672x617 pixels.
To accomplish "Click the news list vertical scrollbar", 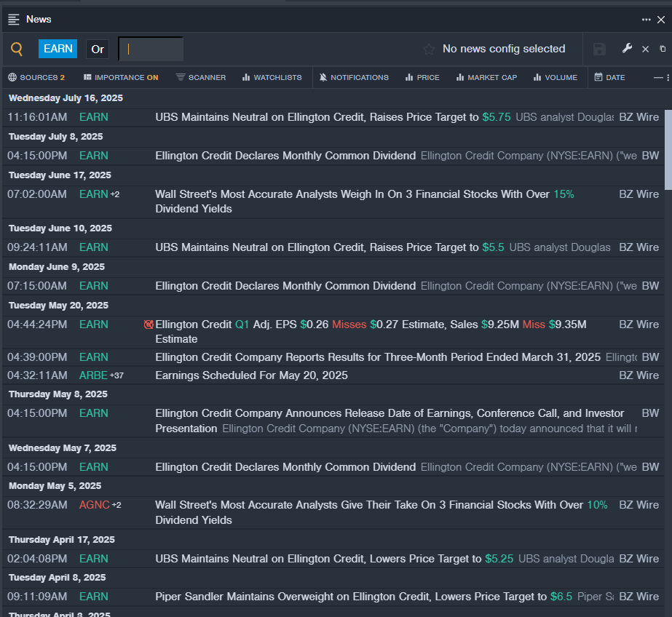I will tap(668, 149).
